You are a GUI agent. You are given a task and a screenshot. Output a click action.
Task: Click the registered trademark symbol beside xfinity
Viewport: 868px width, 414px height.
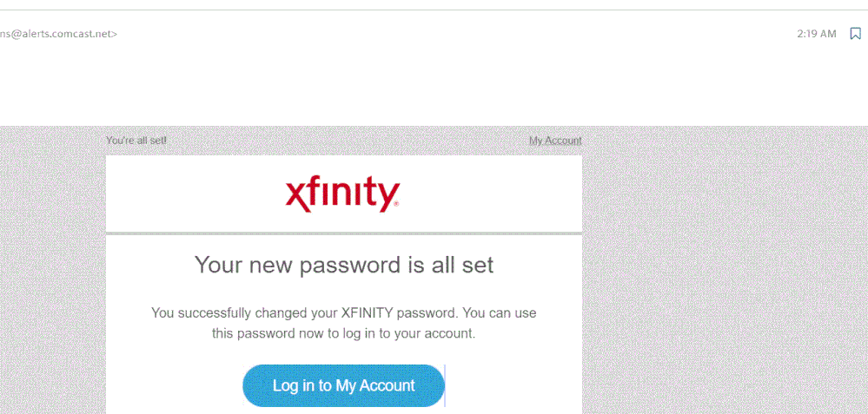(397, 206)
